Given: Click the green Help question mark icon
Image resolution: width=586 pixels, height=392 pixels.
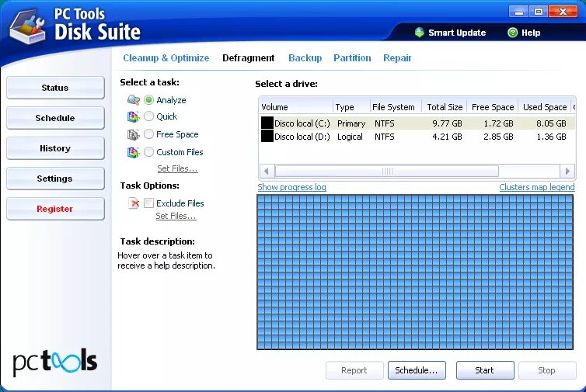Looking at the screenshot, I should coord(513,33).
